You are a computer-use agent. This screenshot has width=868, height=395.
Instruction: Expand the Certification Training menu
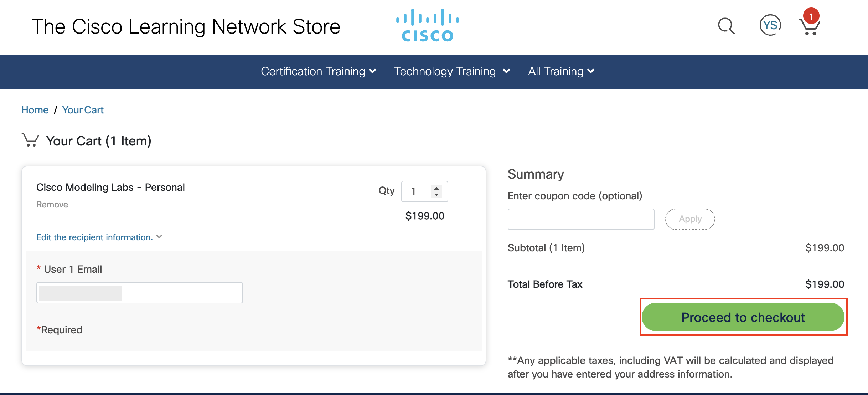tap(318, 71)
